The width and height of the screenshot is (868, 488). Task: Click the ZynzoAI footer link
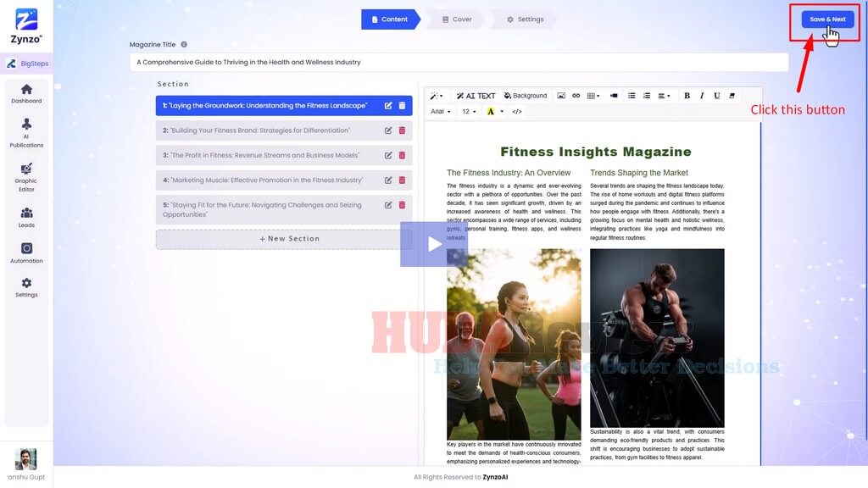[x=495, y=477]
